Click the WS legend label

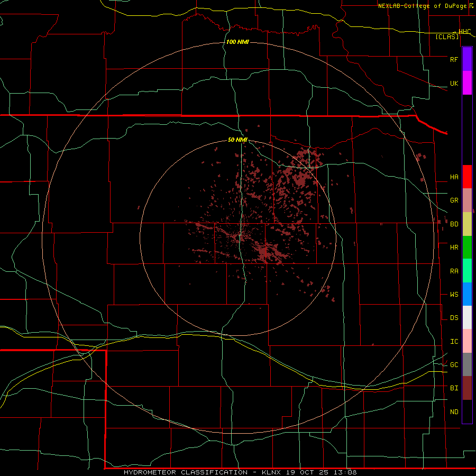[x=454, y=295]
